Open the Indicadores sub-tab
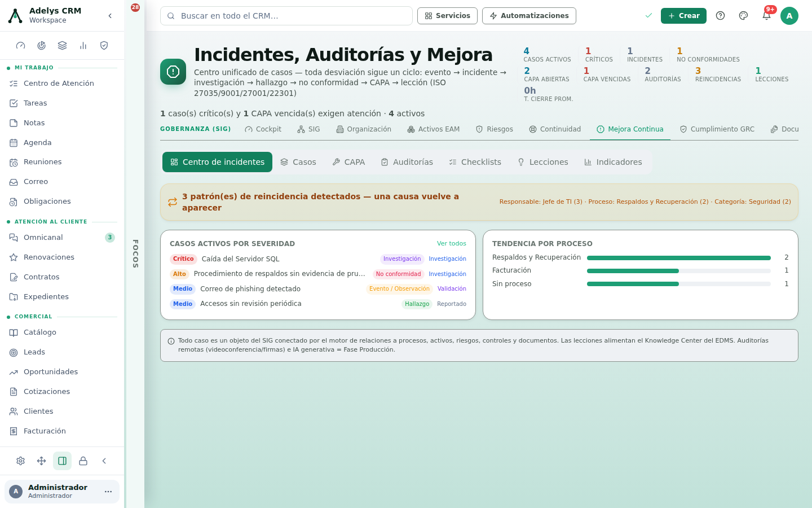This screenshot has height=508, width=812. pos(613,162)
